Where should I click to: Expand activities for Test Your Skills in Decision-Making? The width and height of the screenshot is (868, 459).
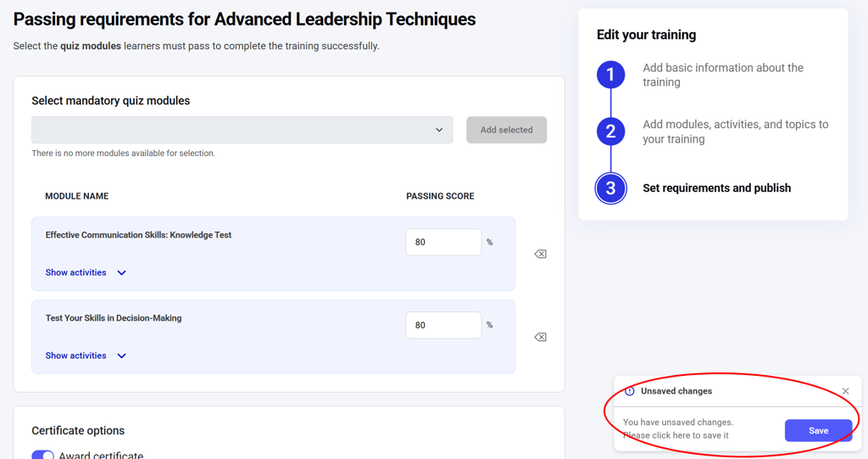[x=86, y=355]
